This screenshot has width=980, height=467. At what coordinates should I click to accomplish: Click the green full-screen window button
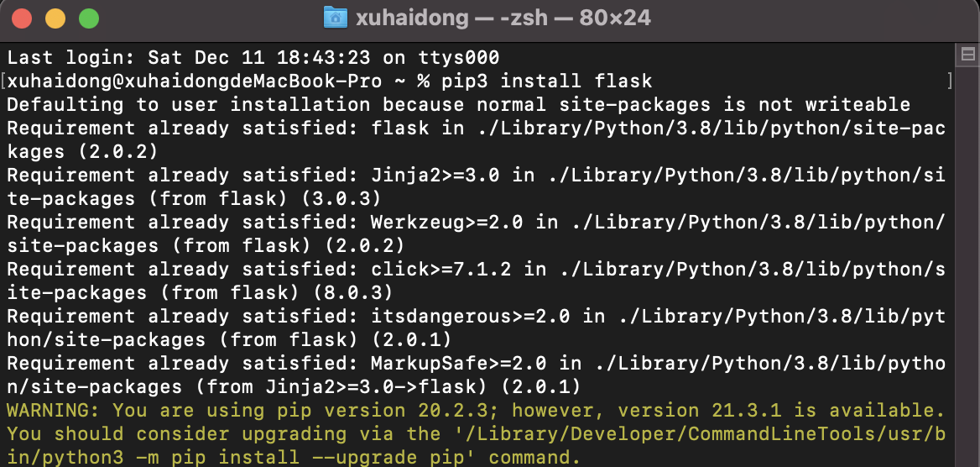[88, 18]
